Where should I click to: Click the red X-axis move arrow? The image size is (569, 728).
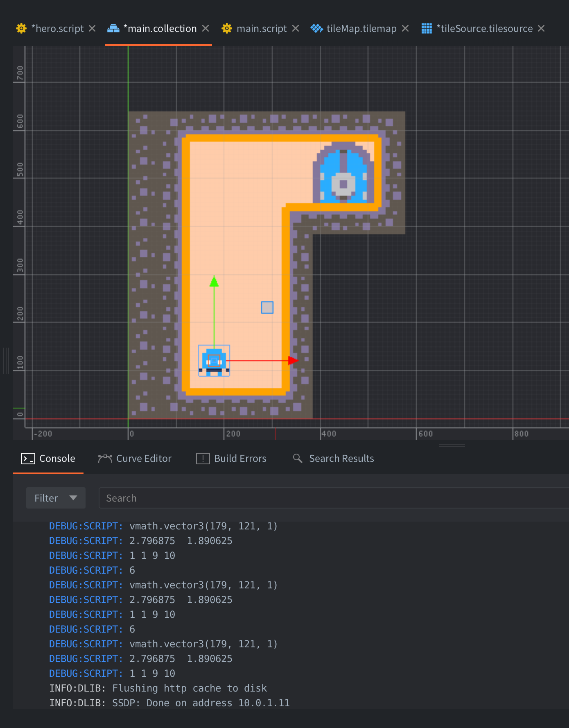point(293,360)
